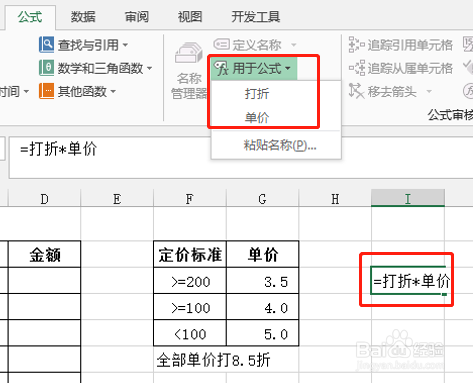
Task: Click the 全部单价打8.5折 note cell
Action: tap(213, 359)
